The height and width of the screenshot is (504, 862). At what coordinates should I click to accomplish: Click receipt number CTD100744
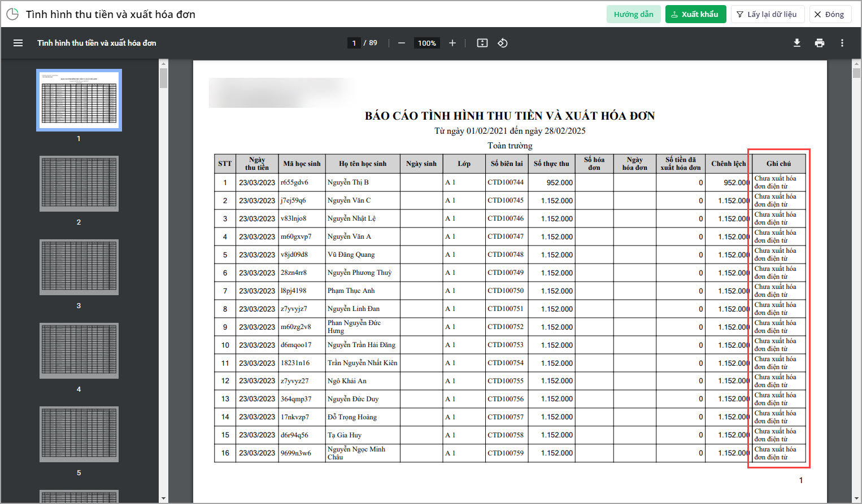pyautogui.click(x=506, y=182)
